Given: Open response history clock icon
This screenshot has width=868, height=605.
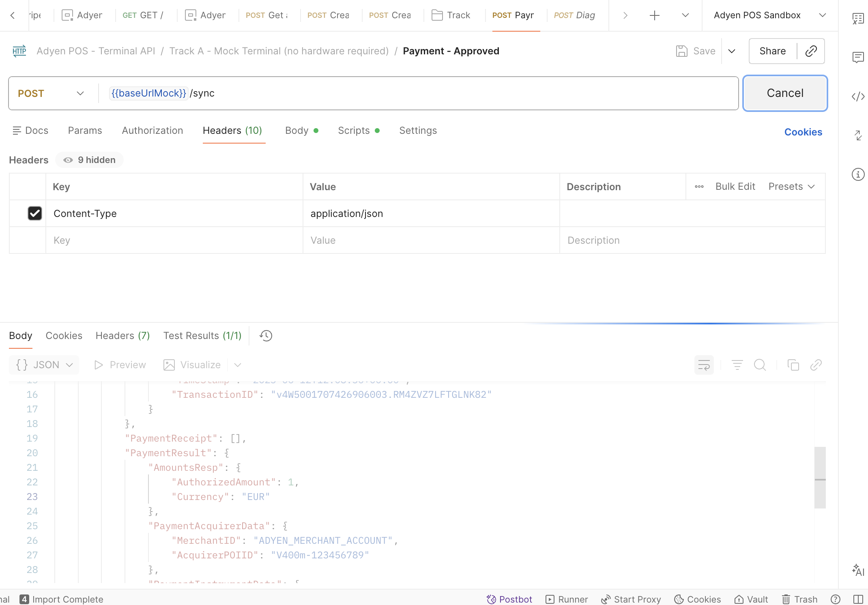Looking at the screenshot, I should [x=266, y=336].
